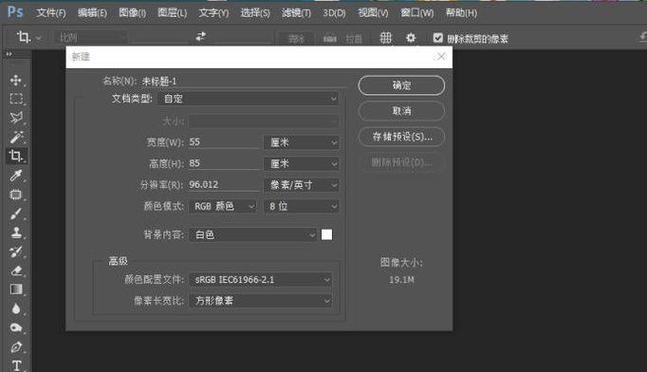Open the 选择(S) menu
The image size is (647, 372).
click(255, 13)
